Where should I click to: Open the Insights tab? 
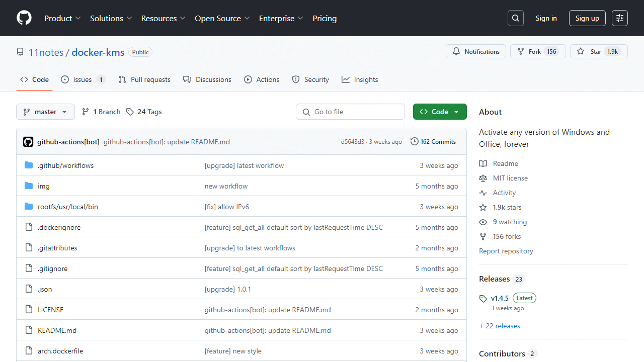[360, 79]
